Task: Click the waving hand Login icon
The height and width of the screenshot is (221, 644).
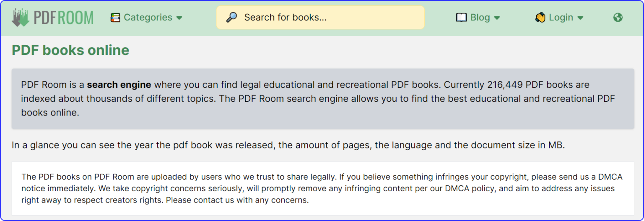Action: pyautogui.click(x=540, y=18)
